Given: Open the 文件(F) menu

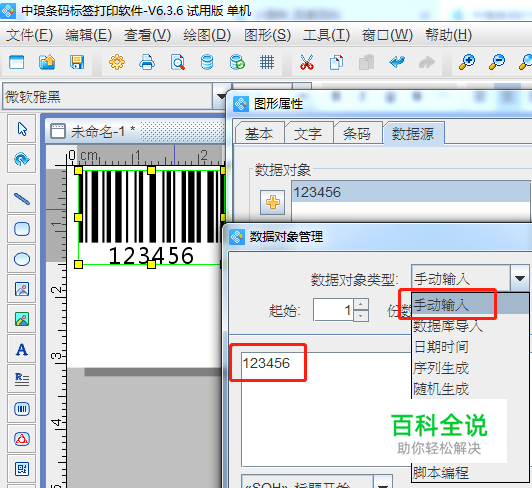Looking at the screenshot, I should [x=30, y=35].
